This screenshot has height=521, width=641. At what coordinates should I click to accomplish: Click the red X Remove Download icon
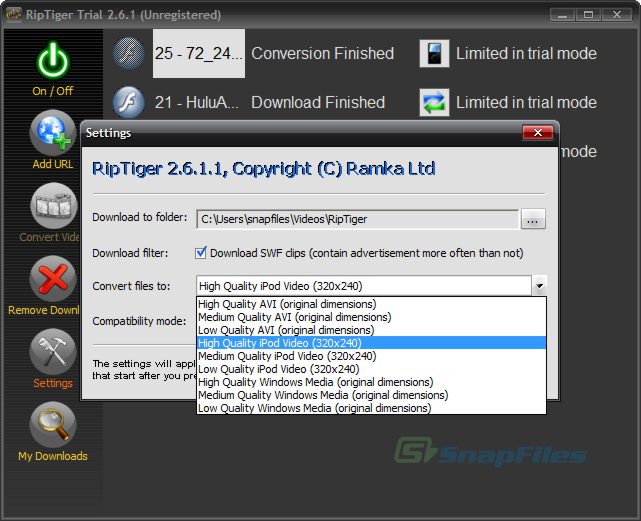pos(53,279)
